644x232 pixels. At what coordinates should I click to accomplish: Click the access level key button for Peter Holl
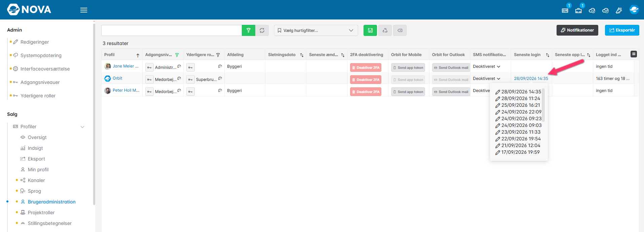pos(149,91)
